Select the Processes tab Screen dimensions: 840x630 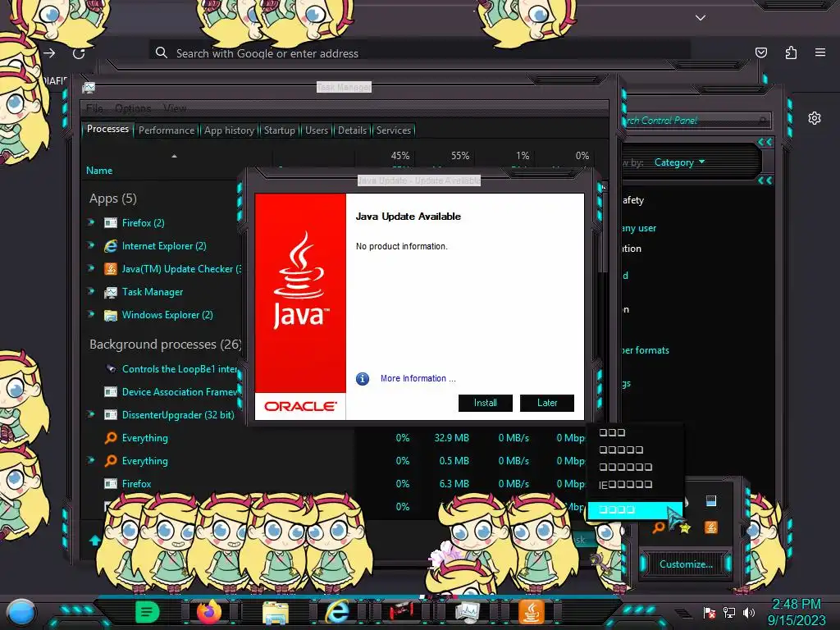pos(107,129)
